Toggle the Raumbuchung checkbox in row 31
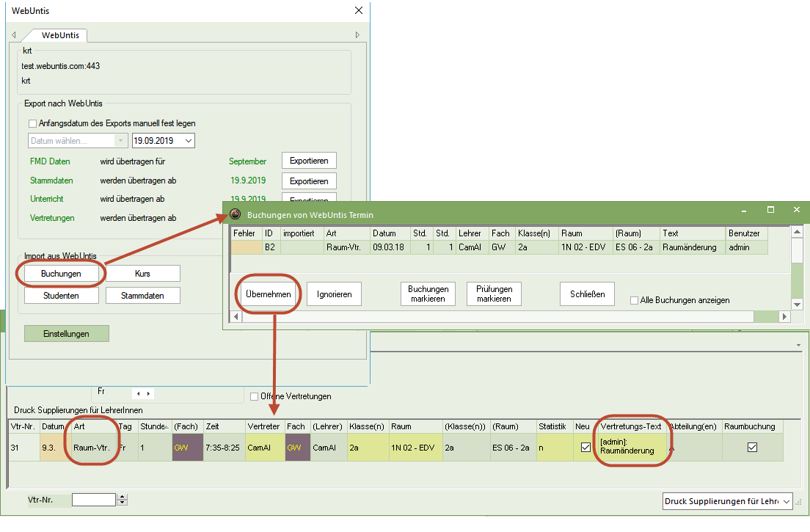This screenshot has width=810, height=532. click(x=753, y=448)
